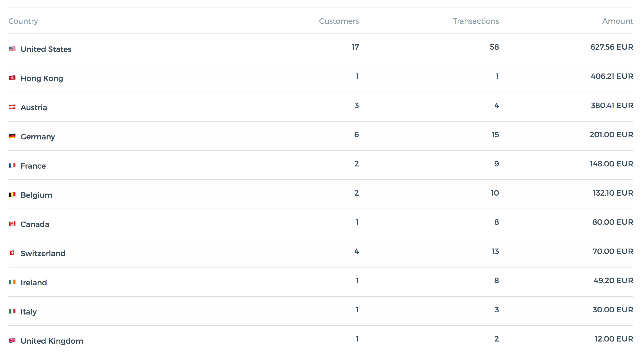Select the Italy country name

(29, 312)
